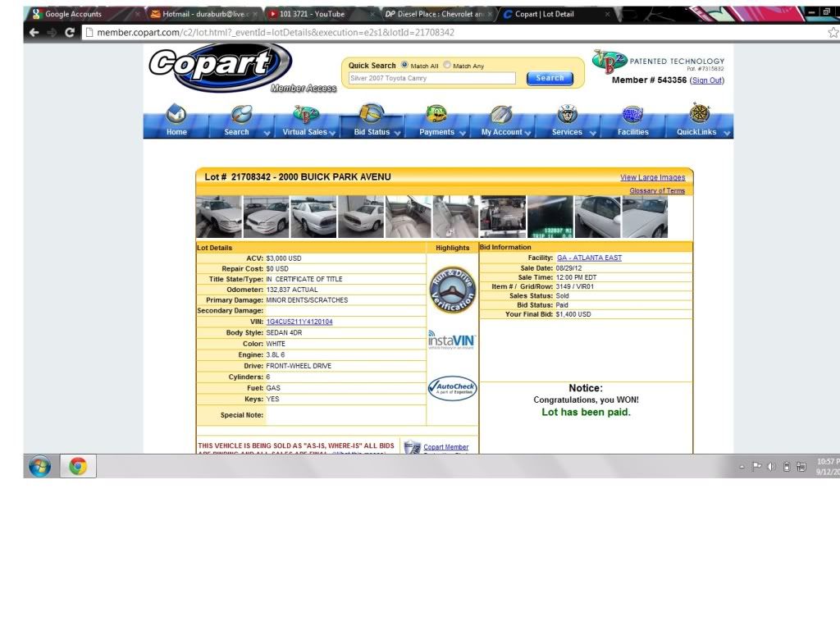The image size is (840, 635).
Task: Open the odometer display photo thumbnail
Action: 550,217
